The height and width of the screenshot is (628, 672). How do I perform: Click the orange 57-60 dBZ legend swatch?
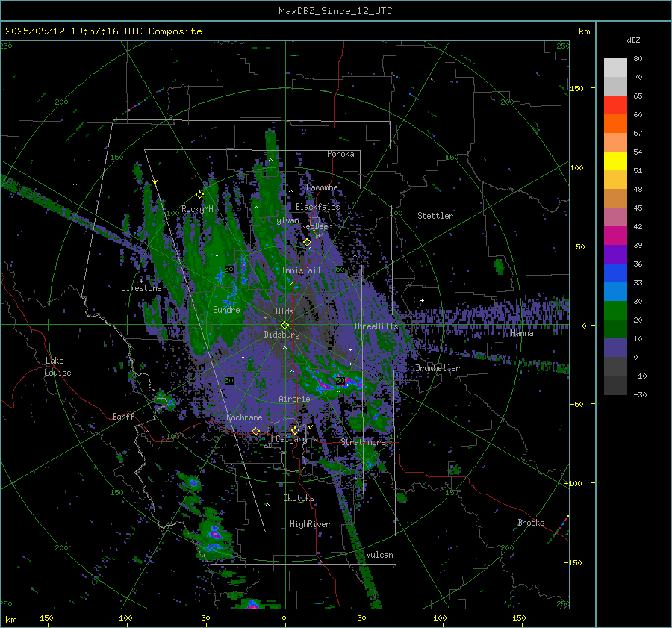coord(615,124)
